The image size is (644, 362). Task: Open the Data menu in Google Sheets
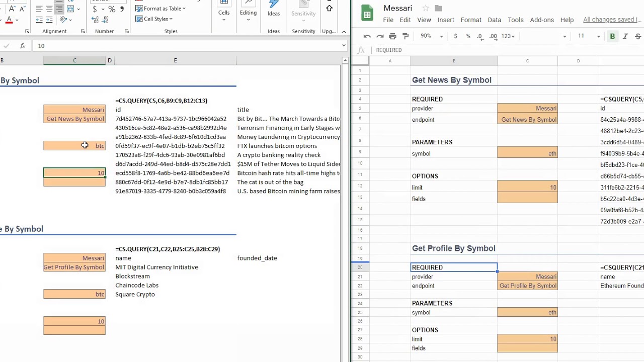point(494,20)
